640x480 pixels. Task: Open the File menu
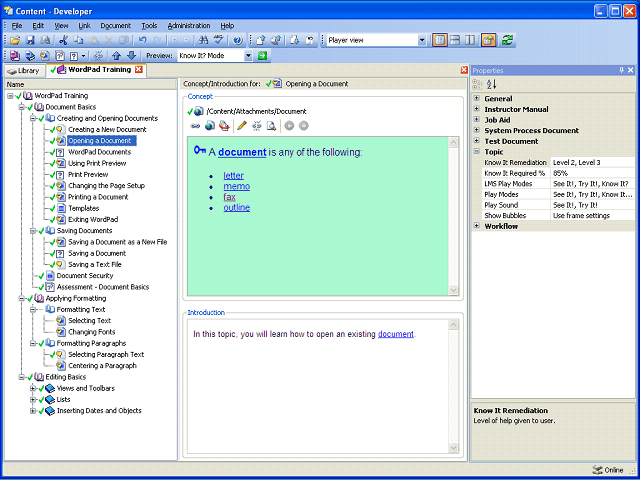17,26
